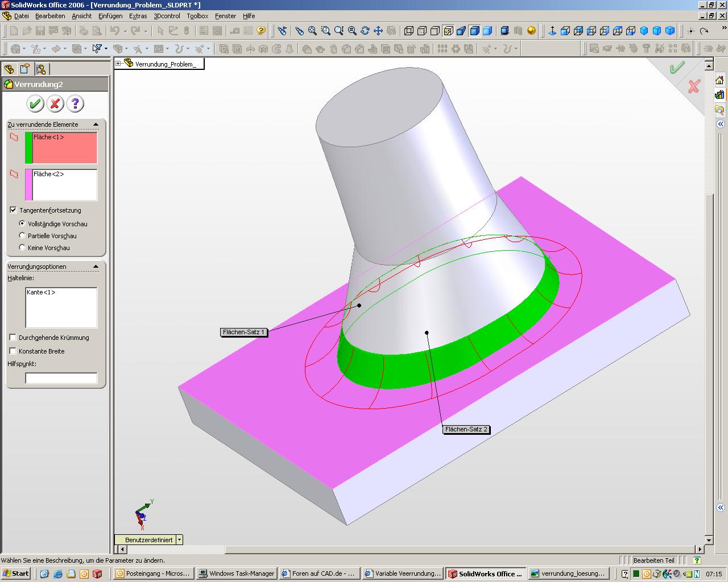Click the pink Fläche<2> color swatch
This screenshot has width=728, height=582.
point(28,185)
